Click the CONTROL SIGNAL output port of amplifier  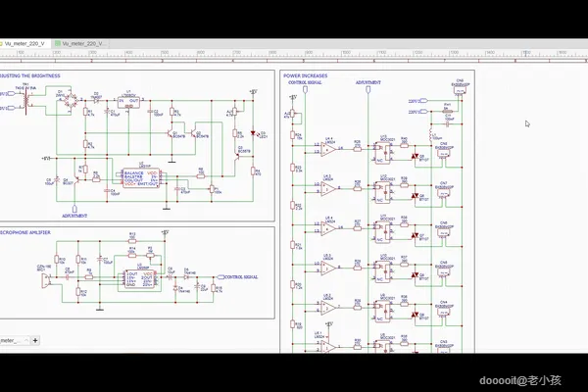pyautogui.click(x=220, y=277)
